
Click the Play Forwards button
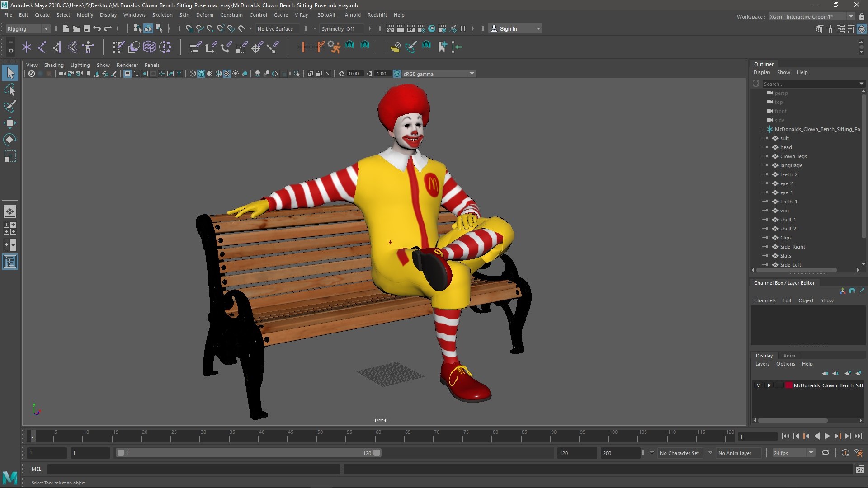tap(827, 436)
